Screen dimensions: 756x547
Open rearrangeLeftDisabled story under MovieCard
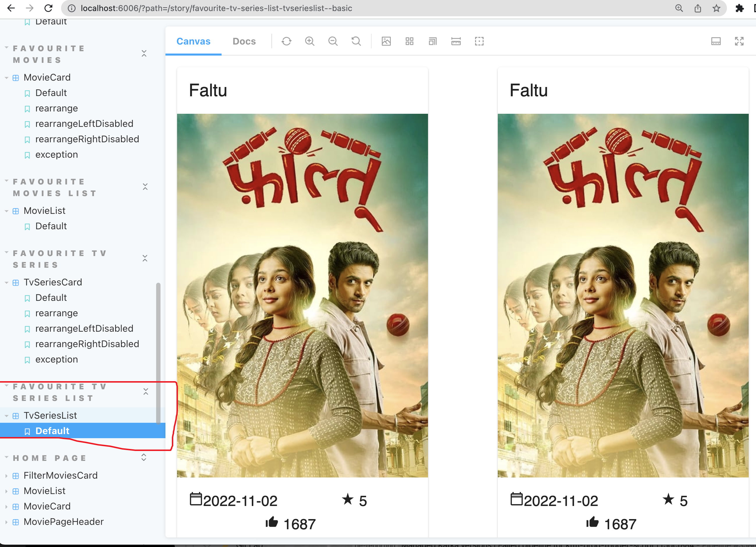click(x=84, y=124)
